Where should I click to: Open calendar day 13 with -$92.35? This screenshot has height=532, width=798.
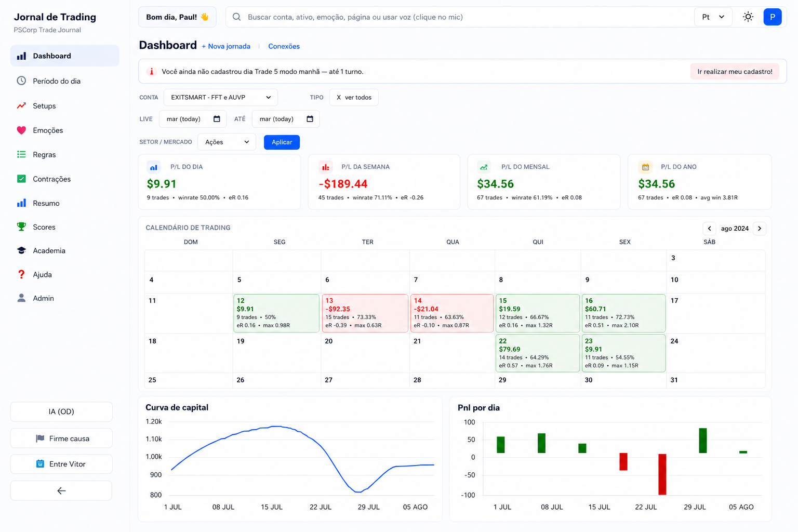pyautogui.click(x=365, y=313)
